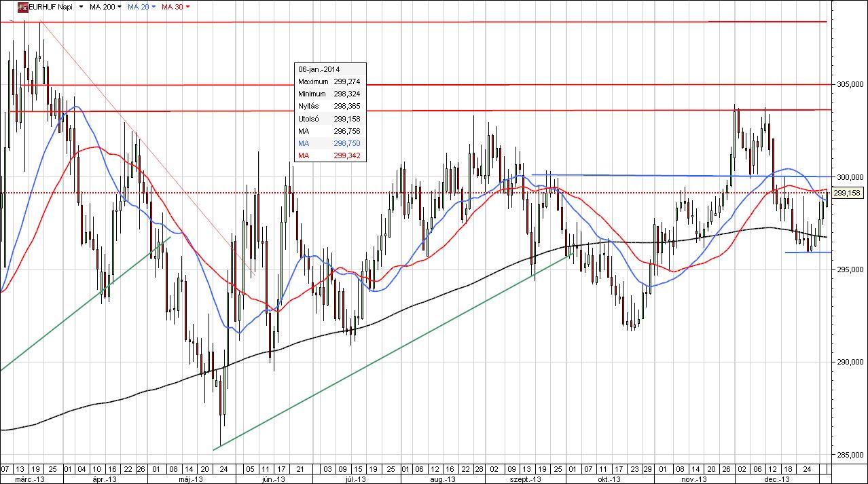Image resolution: width=868 pixels, height=484 pixels.
Task: Click the red MA 299,342 tooltip value
Action: [347, 156]
